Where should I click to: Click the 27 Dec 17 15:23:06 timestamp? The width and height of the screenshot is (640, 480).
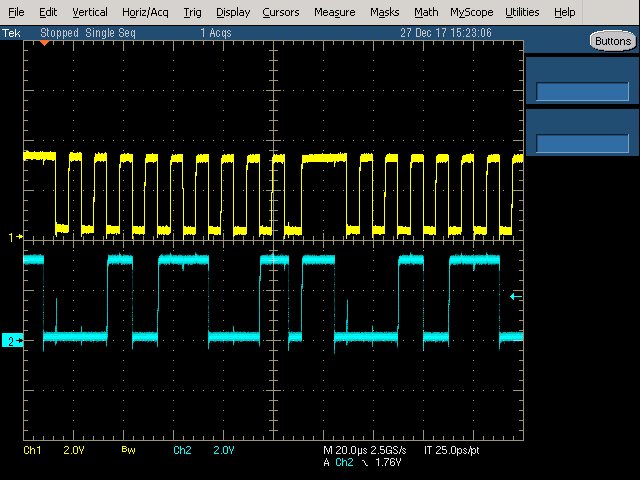pyautogui.click(x=446, y=33)
